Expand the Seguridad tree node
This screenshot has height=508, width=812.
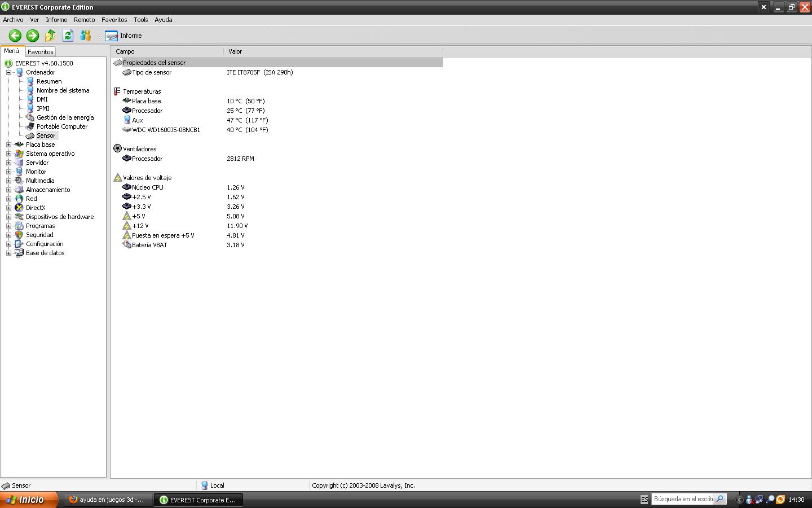click(9, 235)
